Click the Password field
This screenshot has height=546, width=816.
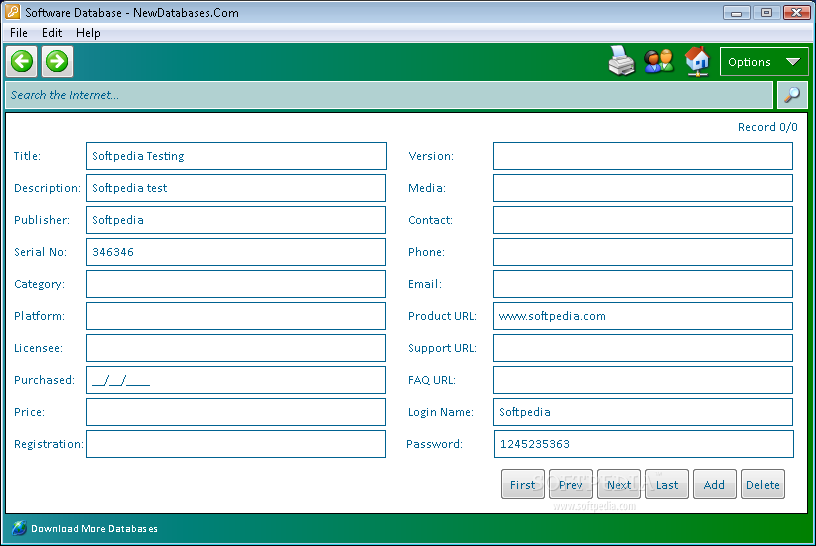click(x=644, y=444)
